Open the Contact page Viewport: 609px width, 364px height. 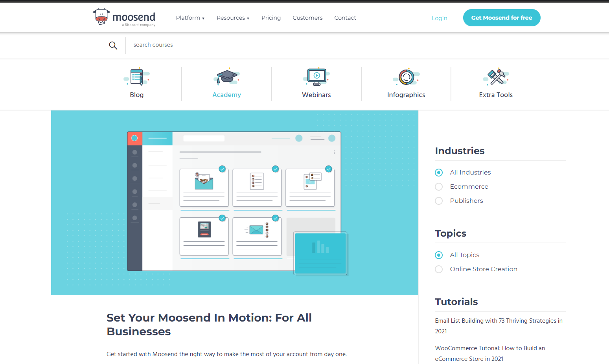click(x=345, y=18)
